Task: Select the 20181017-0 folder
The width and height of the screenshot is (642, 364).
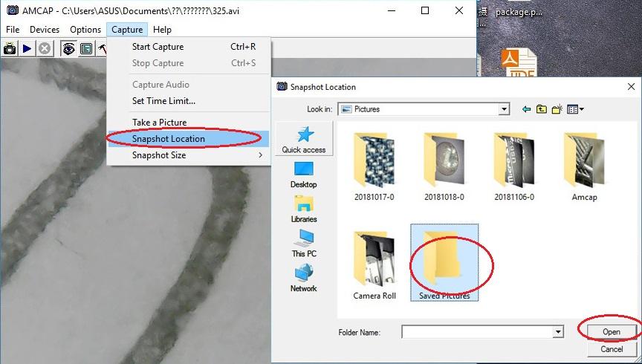Action: coord(374,167)
